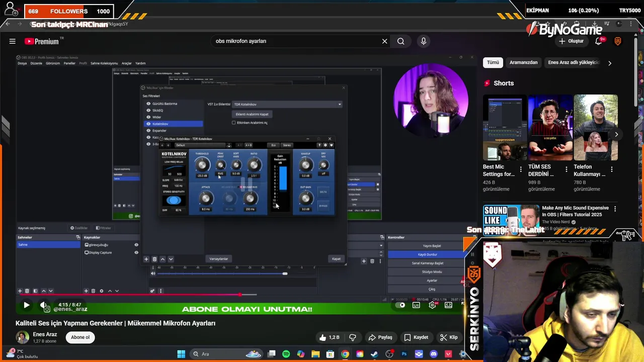Open options for the Telefon Kullanmayı short
644x362 pixels.
612,169
